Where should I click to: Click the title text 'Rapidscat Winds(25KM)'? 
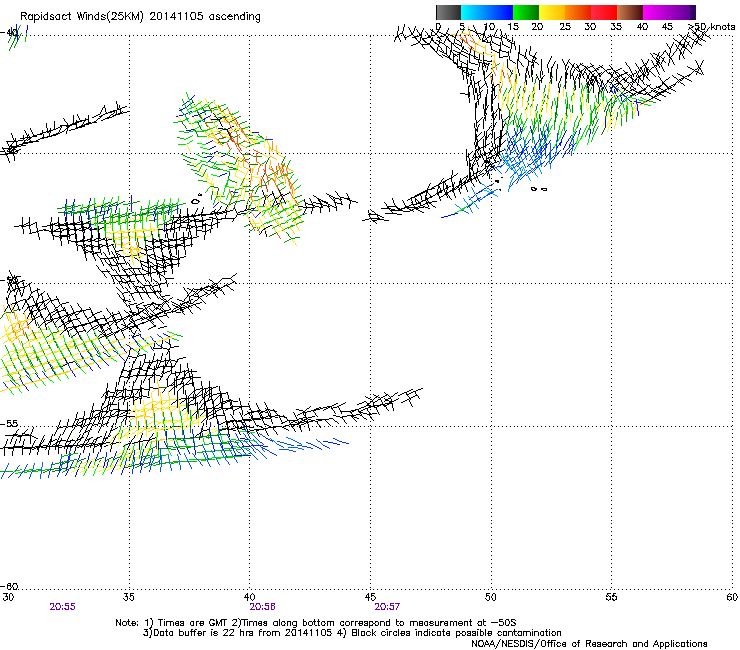(82, 17)
